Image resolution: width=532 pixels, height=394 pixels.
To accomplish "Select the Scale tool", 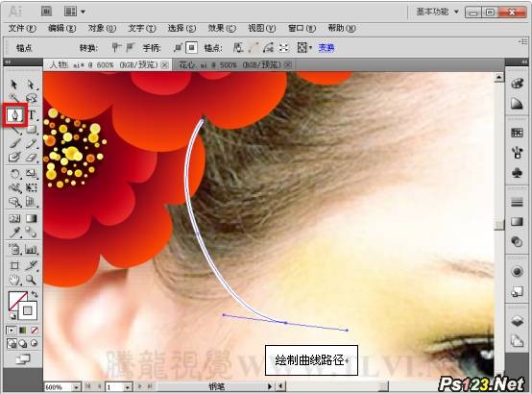I will (x=32, y=174).
